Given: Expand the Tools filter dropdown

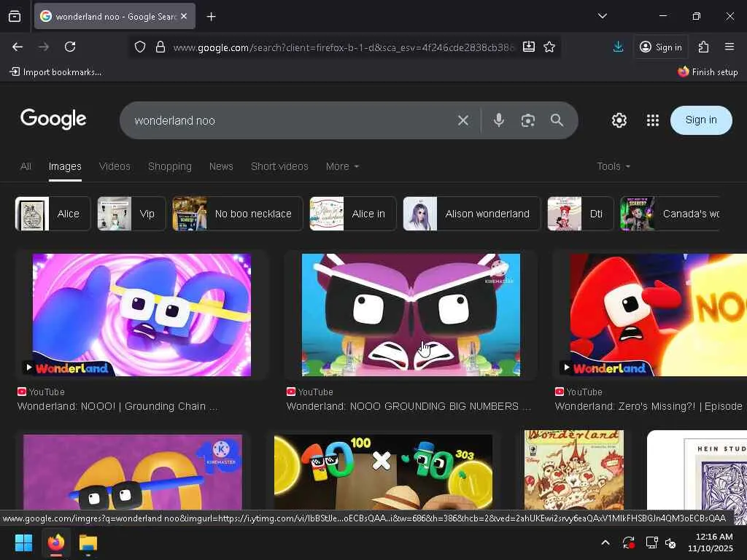Looking at the screenshot, I should (614, 166).
